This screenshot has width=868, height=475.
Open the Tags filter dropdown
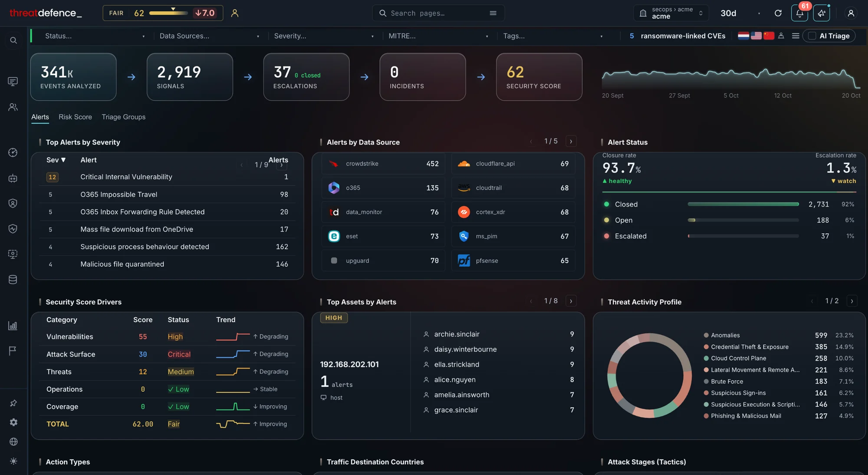pyautogui.click(x=553, y=36)
